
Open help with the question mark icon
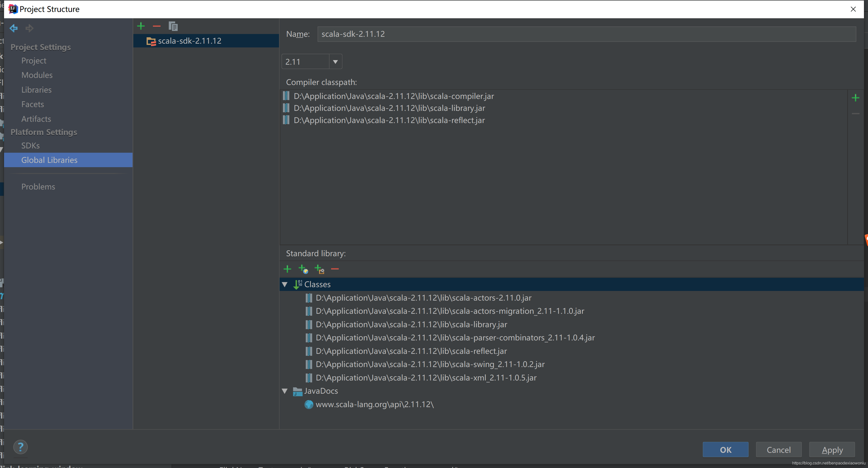click(x=21, y=447)
